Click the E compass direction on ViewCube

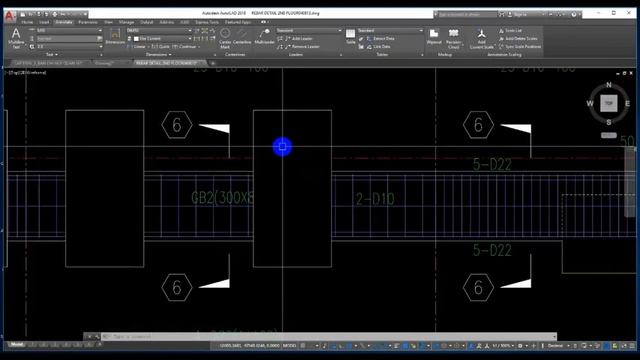pos(627,103)
